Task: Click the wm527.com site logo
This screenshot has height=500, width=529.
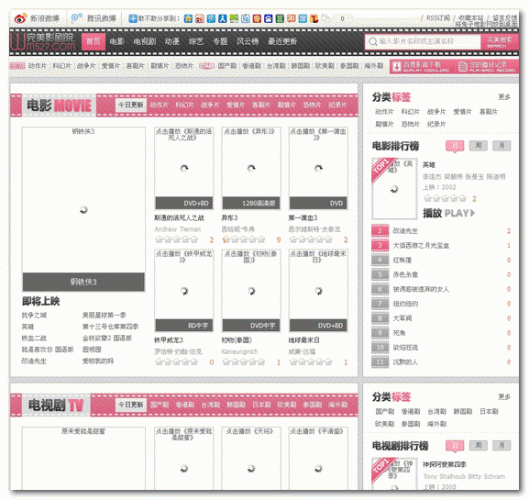Action: point(43,42)
